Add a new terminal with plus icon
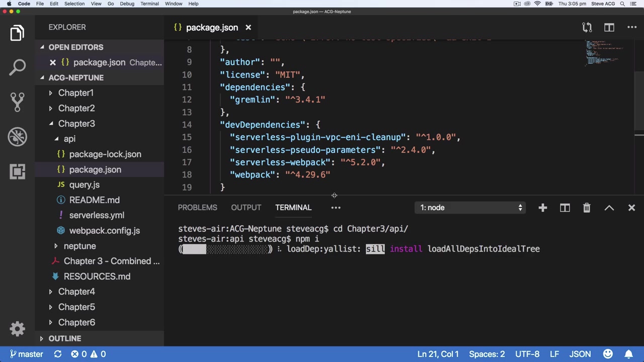 point(542,208)
